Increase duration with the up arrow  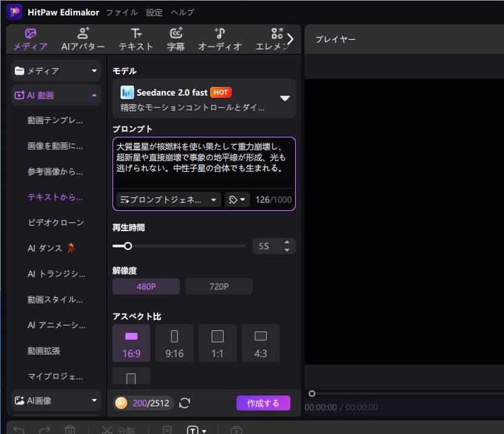(x=287, y=242)
